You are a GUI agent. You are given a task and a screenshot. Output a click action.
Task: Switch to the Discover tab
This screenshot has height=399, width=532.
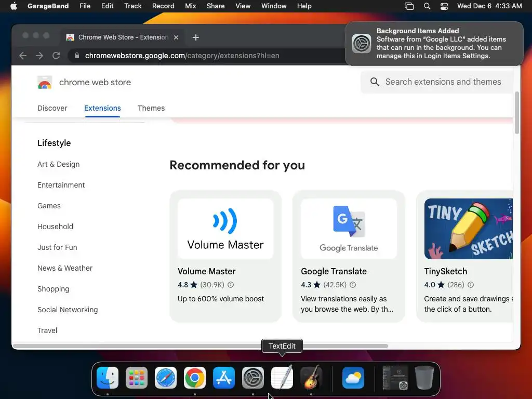coord(52,108)
